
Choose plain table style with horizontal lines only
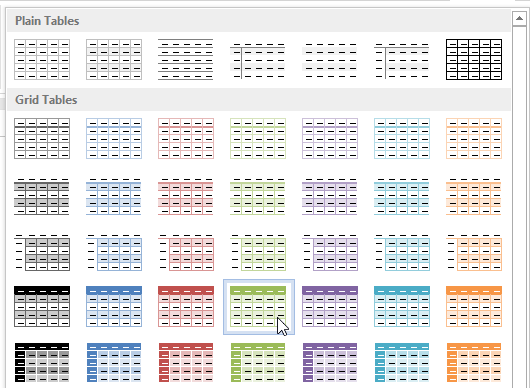point(186,59)
